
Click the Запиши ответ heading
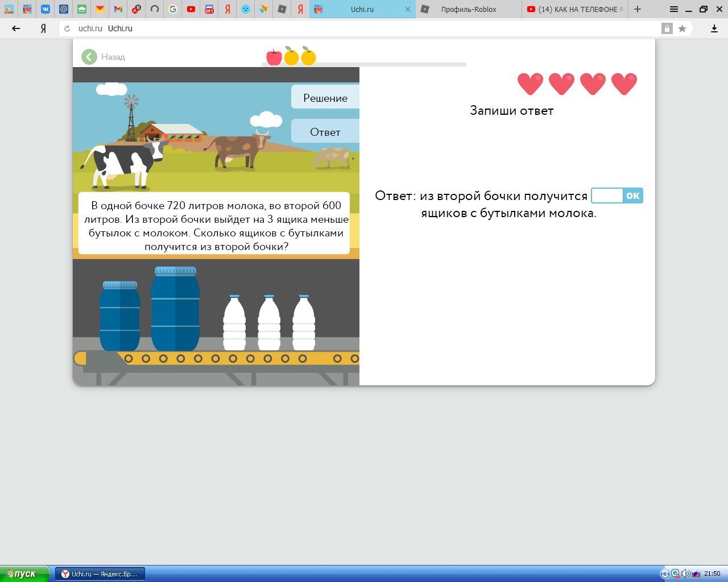point(511,110)
